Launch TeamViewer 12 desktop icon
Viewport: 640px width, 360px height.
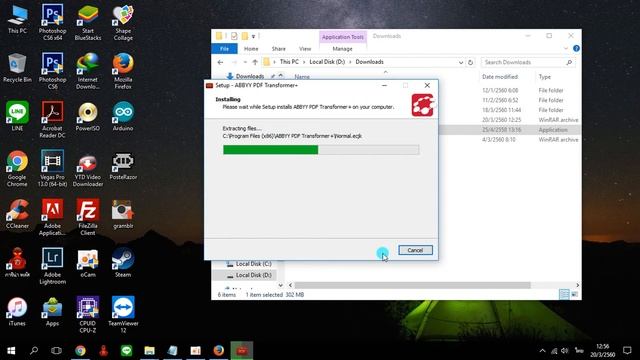tap(123, 314)
